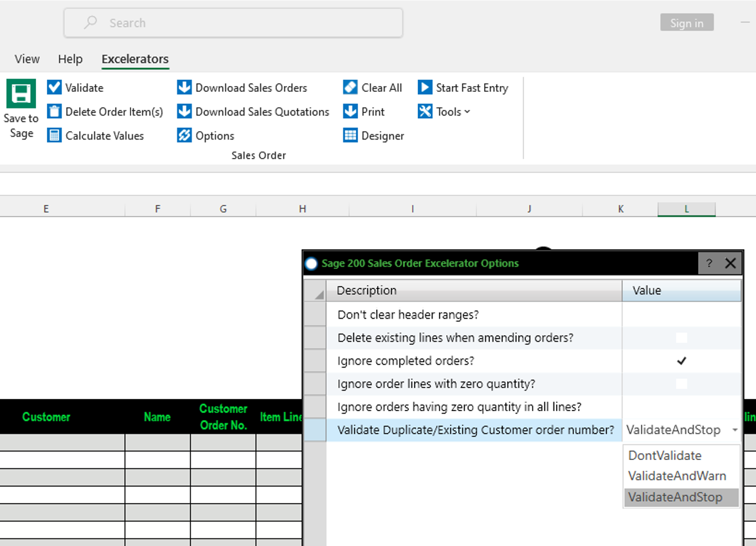This screenshot has width=756, height=546.
Task: Minimize the Excel window
Action: 745,22
